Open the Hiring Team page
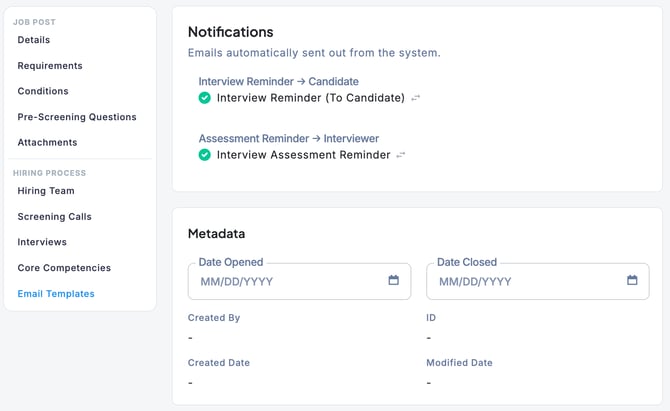This screenshot has height=411, width=670. (46, 191)
